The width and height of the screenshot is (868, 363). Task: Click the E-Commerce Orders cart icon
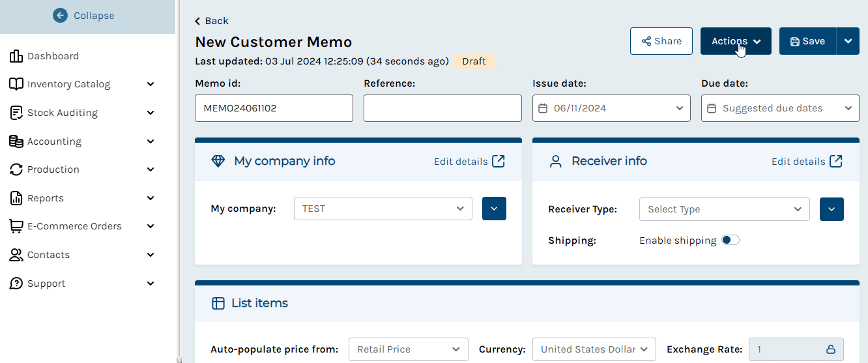coord(16,226)
